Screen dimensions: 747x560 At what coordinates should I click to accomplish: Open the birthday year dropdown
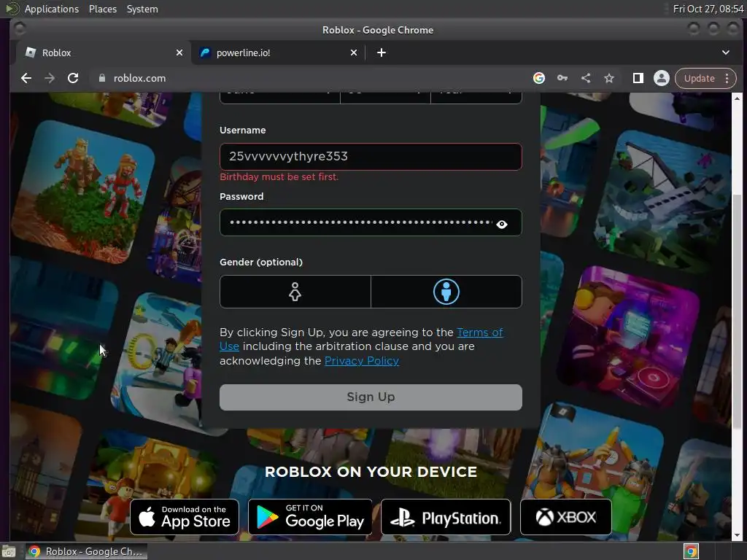[x=476, y=97]
